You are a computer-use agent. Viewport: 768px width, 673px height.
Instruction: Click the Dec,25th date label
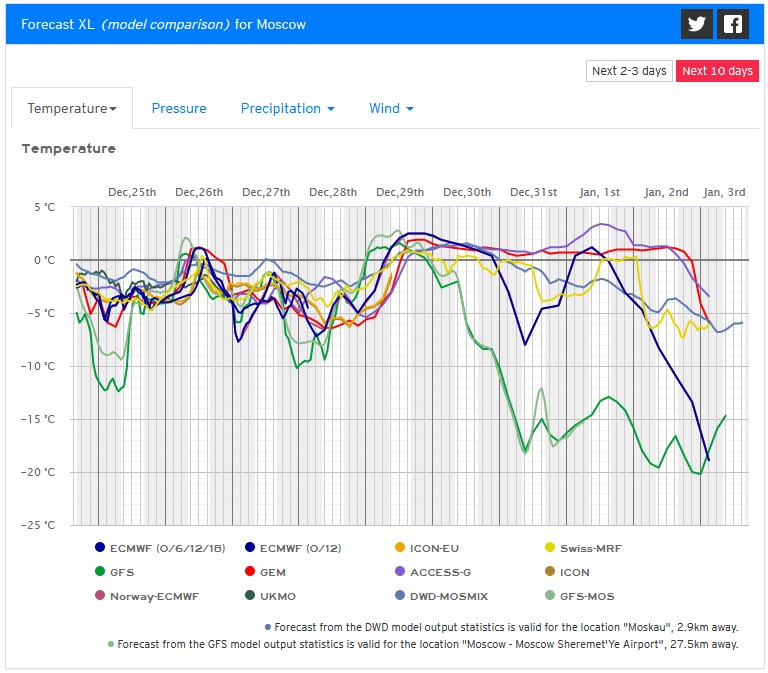click(x=132, y=192)
